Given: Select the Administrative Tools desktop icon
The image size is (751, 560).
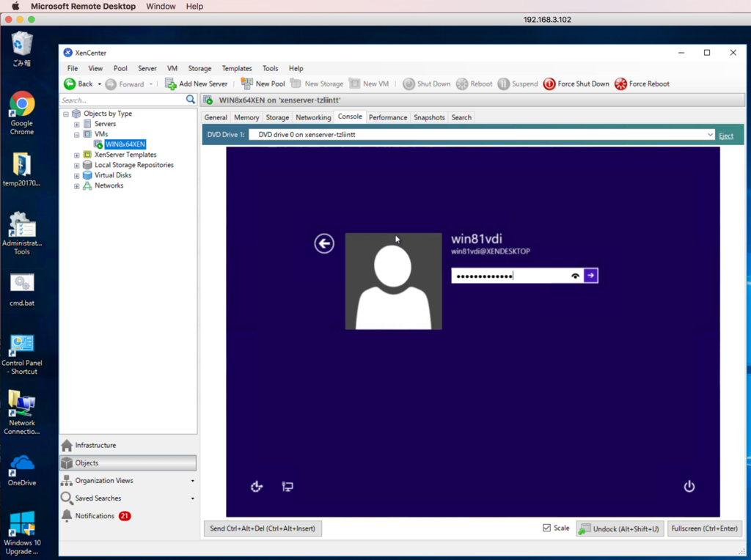Looking at the screenshot, I should 22,234.
